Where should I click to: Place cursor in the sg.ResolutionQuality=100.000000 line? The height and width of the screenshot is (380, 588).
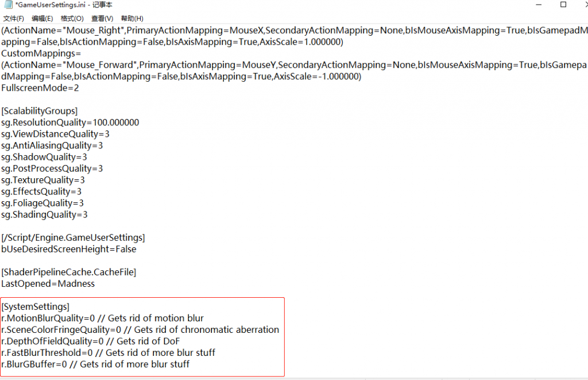point(70,122)
